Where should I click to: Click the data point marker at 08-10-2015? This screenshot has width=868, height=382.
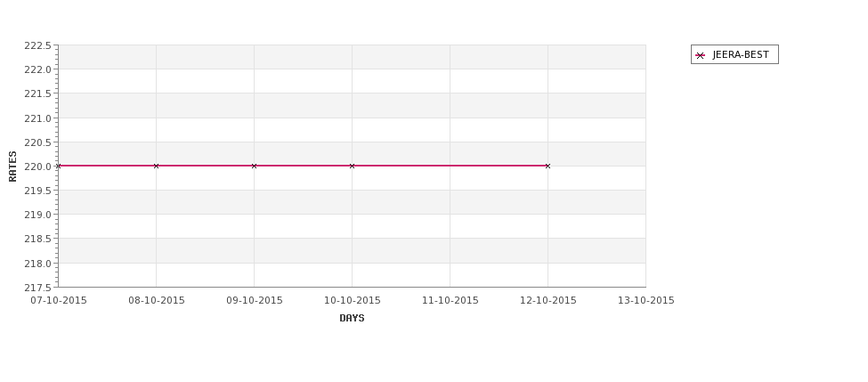click(x=156, y=167)
